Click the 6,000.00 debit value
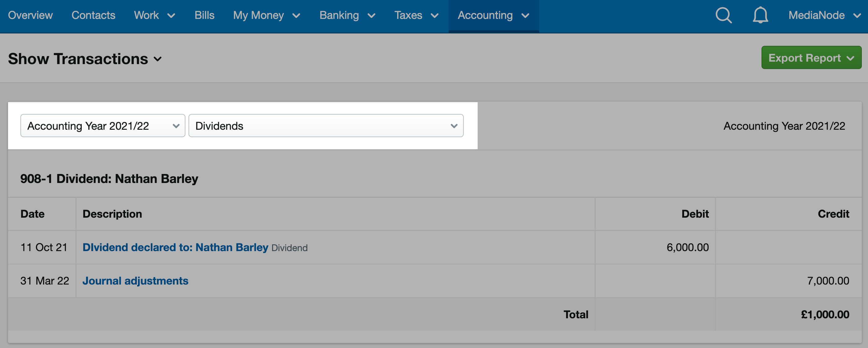This screenshot has width=868, height=348. coord(688,247)
